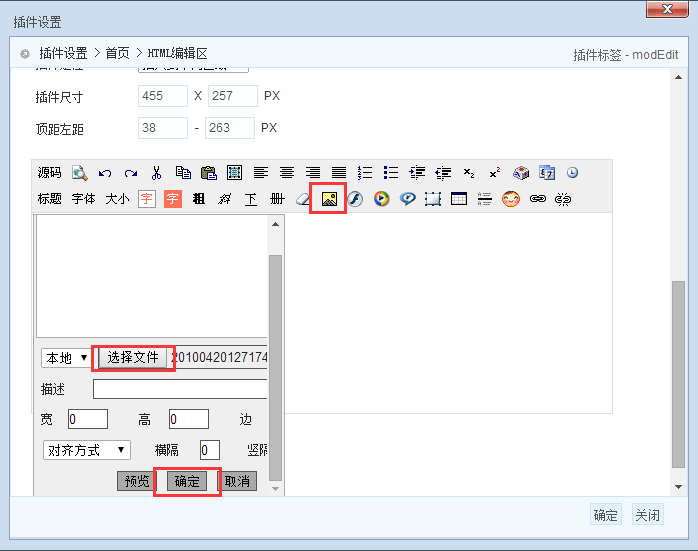
Task: Open the orange-highlighted text background color picker
Action: (173, 198)
